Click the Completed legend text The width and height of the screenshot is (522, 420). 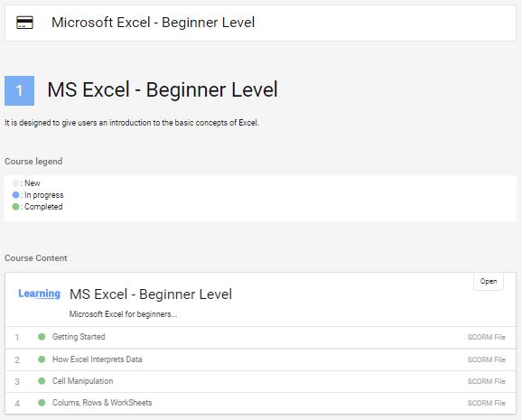coord(43,207)
